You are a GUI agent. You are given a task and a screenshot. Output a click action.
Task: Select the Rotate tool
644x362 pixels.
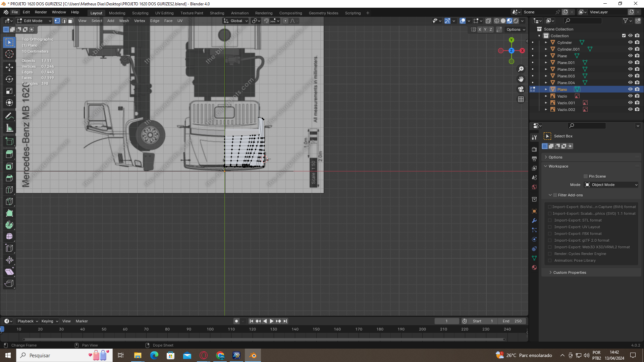(9, 79)
